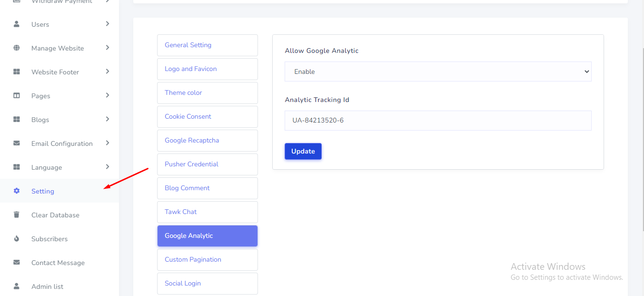Click the trash icon for Clear Database
The height and width of the screenshot is (296, 644).
tap(17, 214)
